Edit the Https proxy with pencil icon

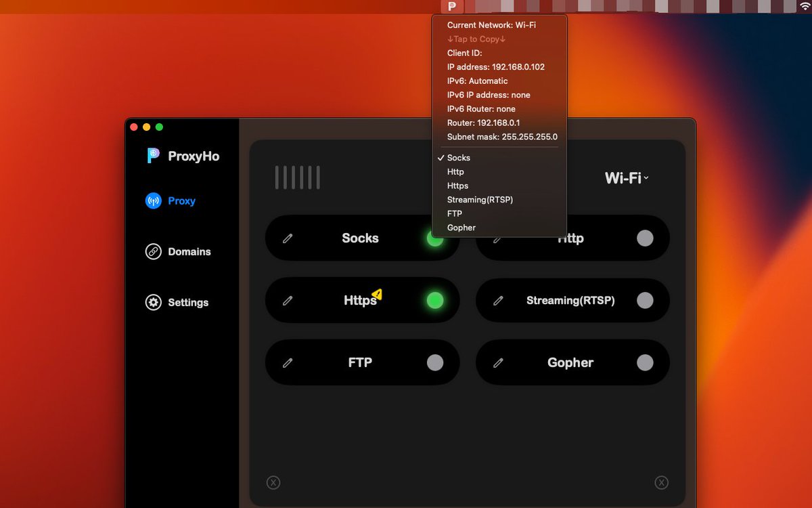pyautogui.click(x=288, y=301)
